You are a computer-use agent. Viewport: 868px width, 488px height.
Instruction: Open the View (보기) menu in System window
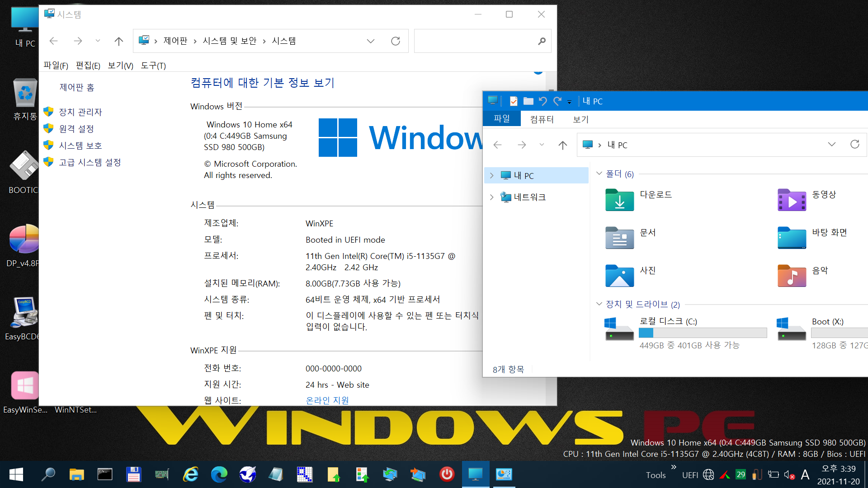point(120,66)
